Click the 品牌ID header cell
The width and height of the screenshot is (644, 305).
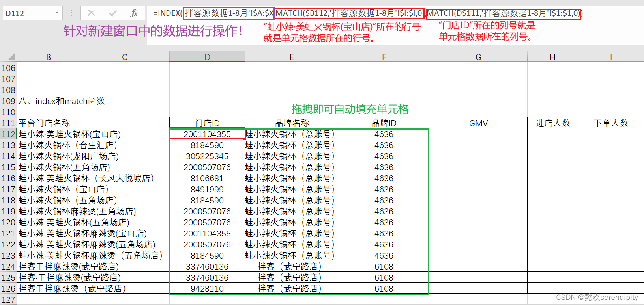[384, 123]
